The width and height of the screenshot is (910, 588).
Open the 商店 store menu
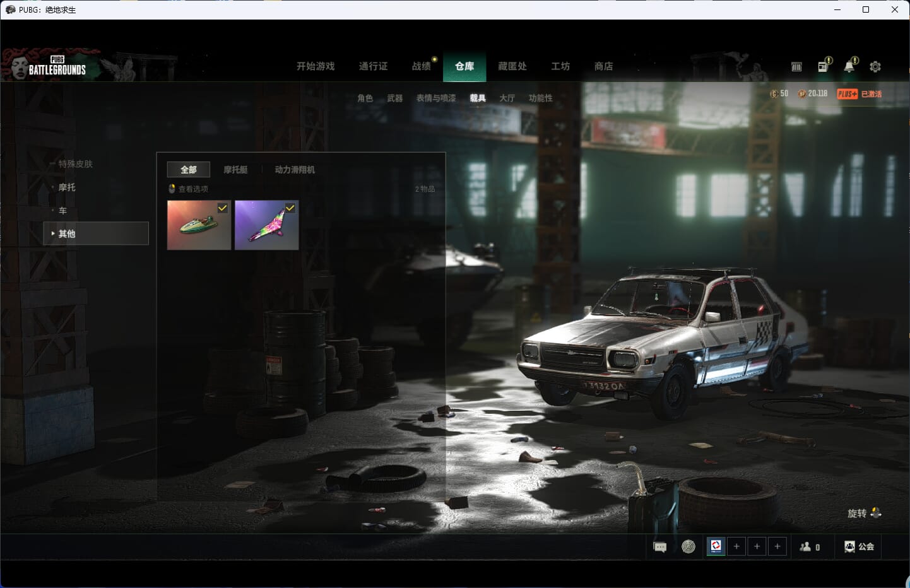(x=604, y=66)
